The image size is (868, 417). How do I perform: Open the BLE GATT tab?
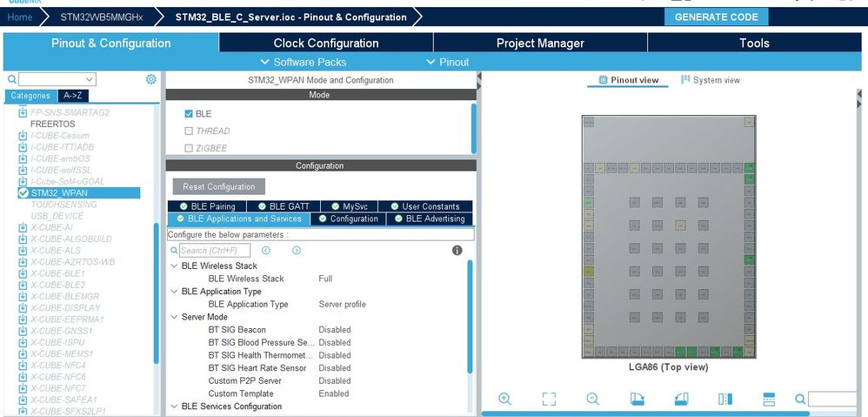tap(284, 206)
